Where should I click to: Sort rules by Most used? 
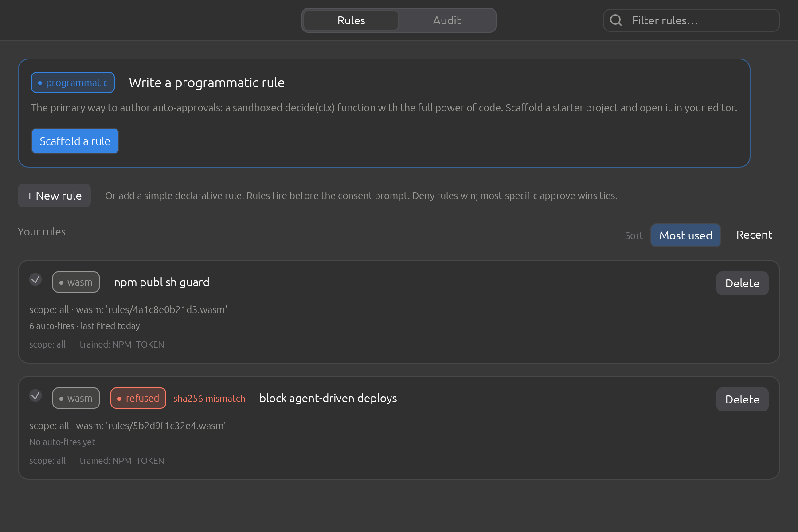pos(685,235)
